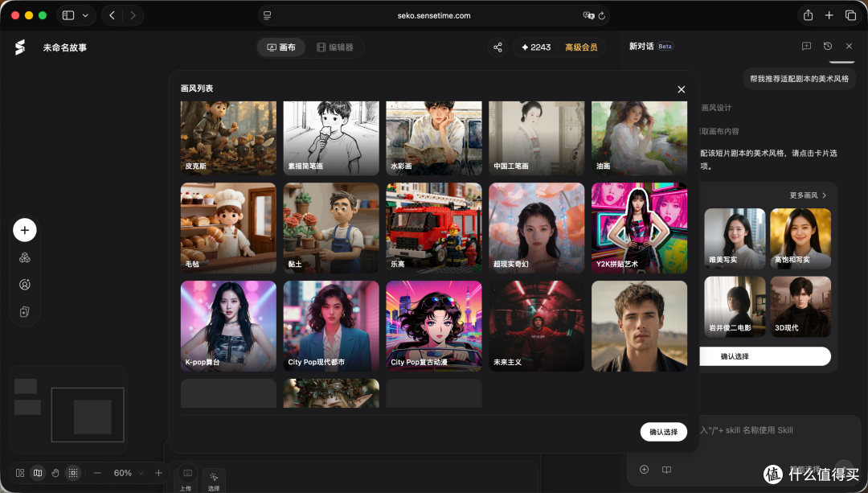868x493 pixels.
Task: Select the 素描简笔画 style card
Action: click(x=331, y=138)
